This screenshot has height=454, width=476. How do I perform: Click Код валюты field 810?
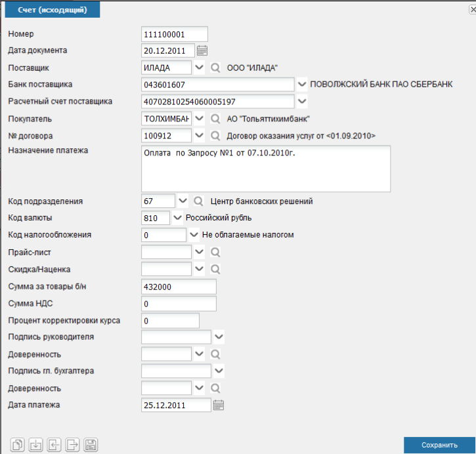pyautogui.click(x=156, y=218)
